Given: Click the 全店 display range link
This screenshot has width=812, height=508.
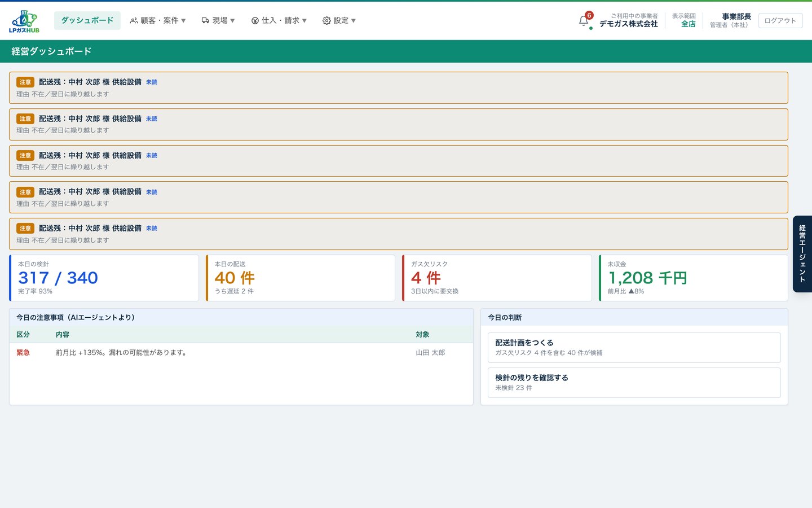Looking at the screenshot, I should click(688, 24).
